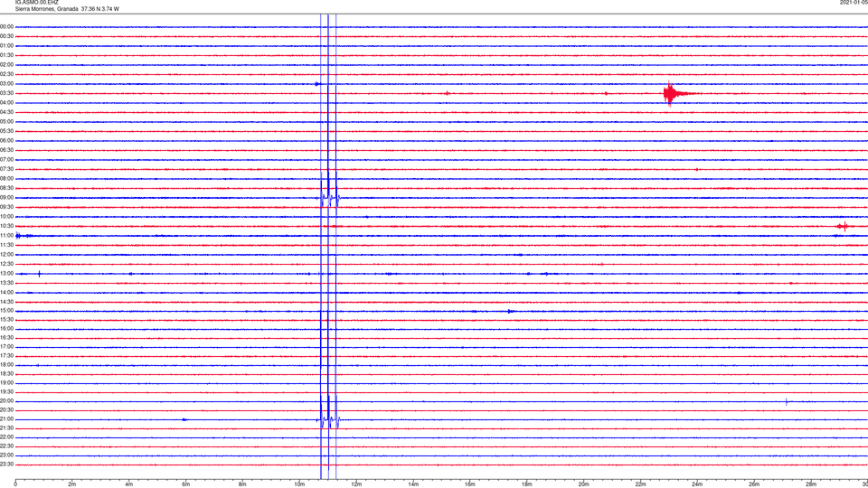Viewport: 868px width, 488px height.
Task: Click the 11:00 time label
Action: (x=6, y=235)
